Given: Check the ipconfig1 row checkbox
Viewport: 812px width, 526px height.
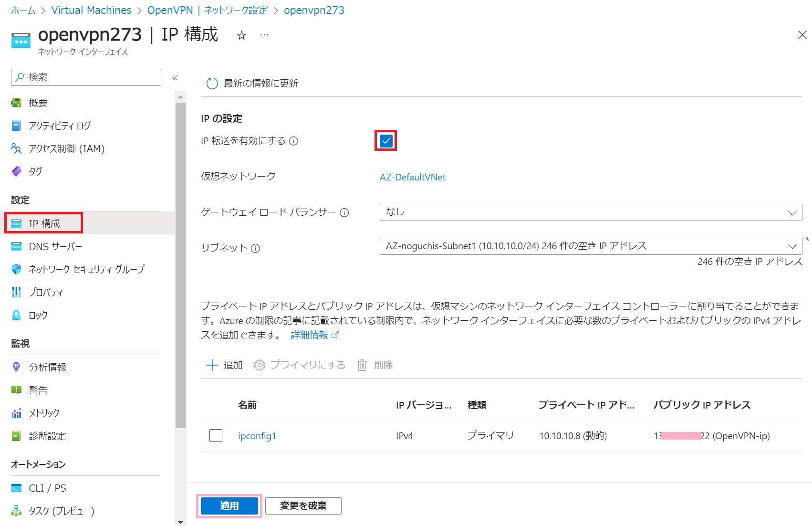Looking at the screenshot, I should [x=216, y=436].
